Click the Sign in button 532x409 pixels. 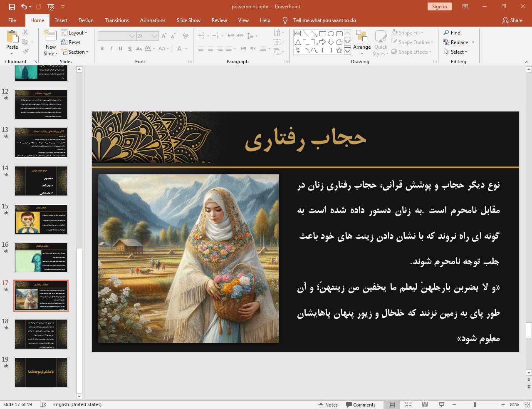pyautogui.click(x=439, y=6)
